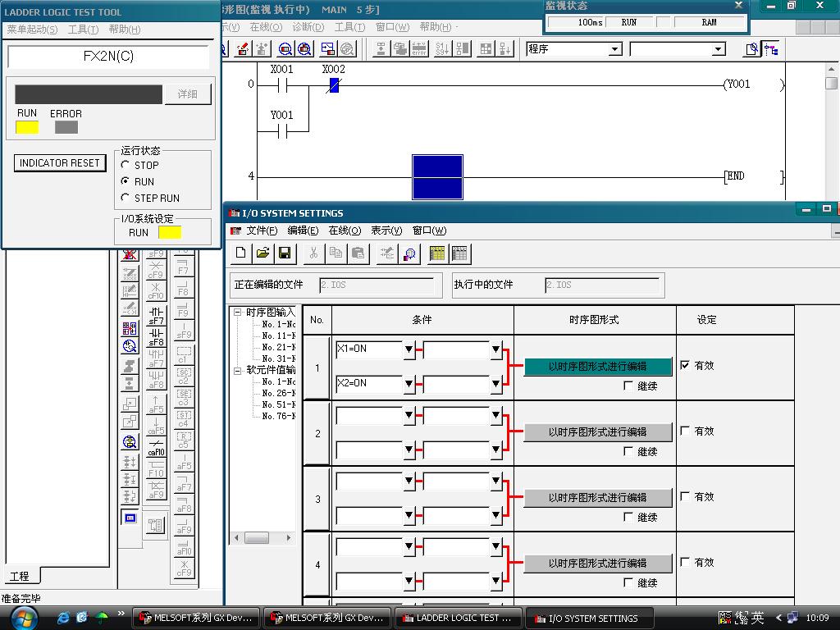Select the STEP RUN radio button
This screenshot has height=630, width=840.
pos(126,198)
